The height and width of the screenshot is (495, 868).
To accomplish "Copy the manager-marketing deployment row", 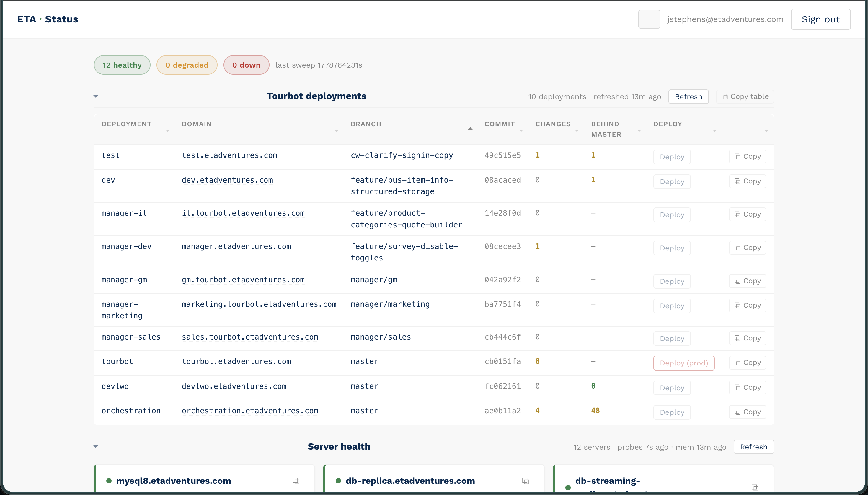I will tap(747, 305).
